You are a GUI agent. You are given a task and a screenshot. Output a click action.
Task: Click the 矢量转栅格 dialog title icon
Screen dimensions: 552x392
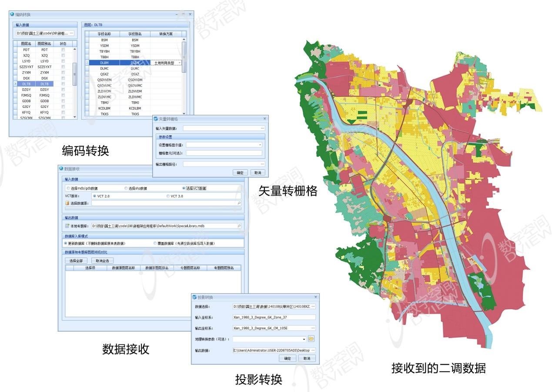click(155, 118)
